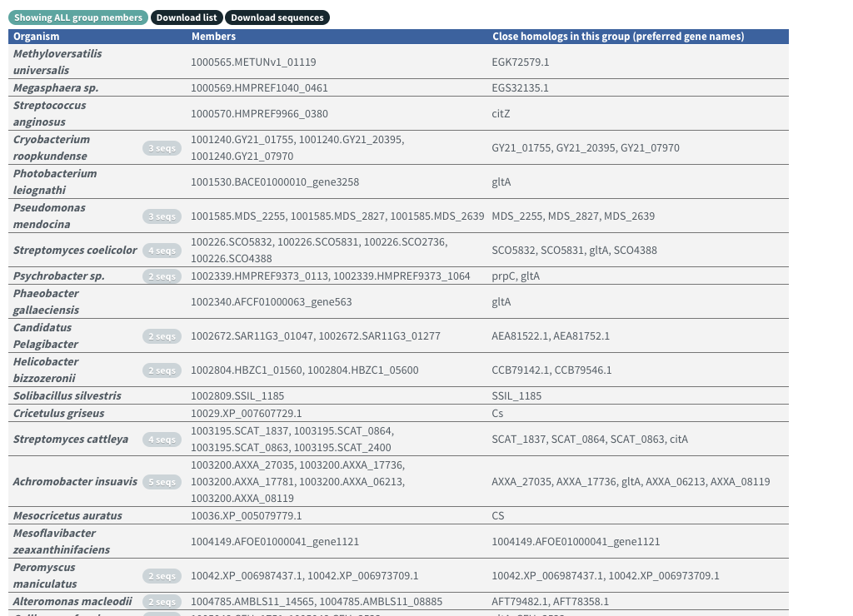This screenshot has width=853, height=616.
Task: Click the Organism column header
Action: [x=37, y=37]
